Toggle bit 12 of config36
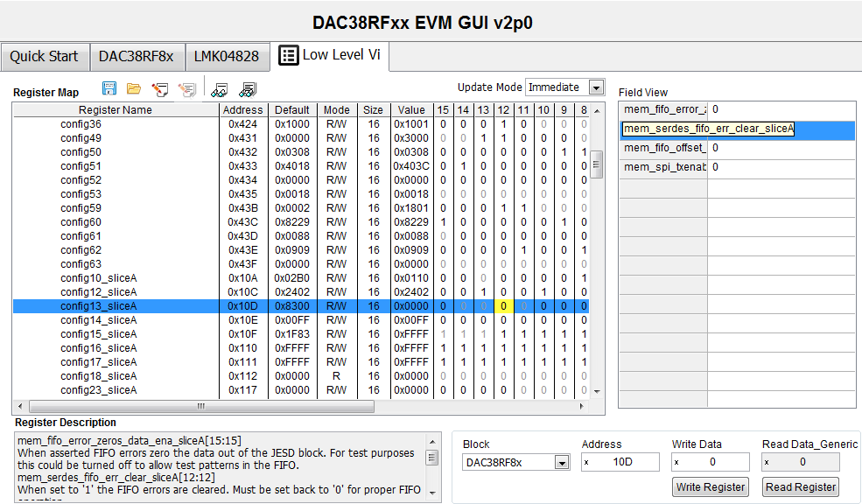Screen dimensions: 862x504 point(503,124)
